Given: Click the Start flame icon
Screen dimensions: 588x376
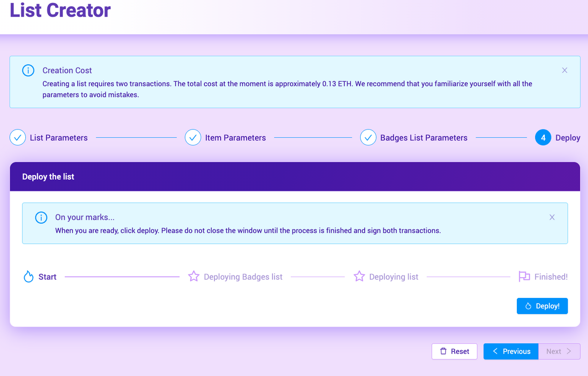Looking at the screenshot, I should coord(28,276).
